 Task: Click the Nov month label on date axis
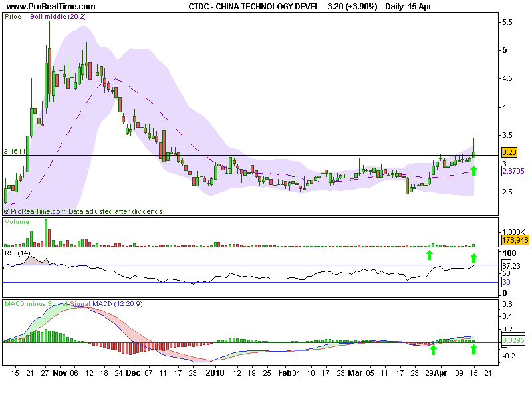[x=60, y=373]
